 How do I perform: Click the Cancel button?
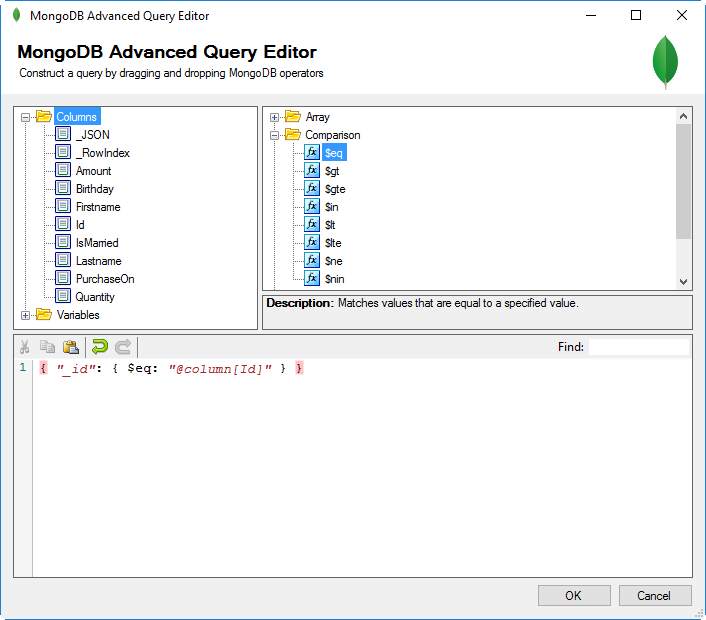[655, 596]
